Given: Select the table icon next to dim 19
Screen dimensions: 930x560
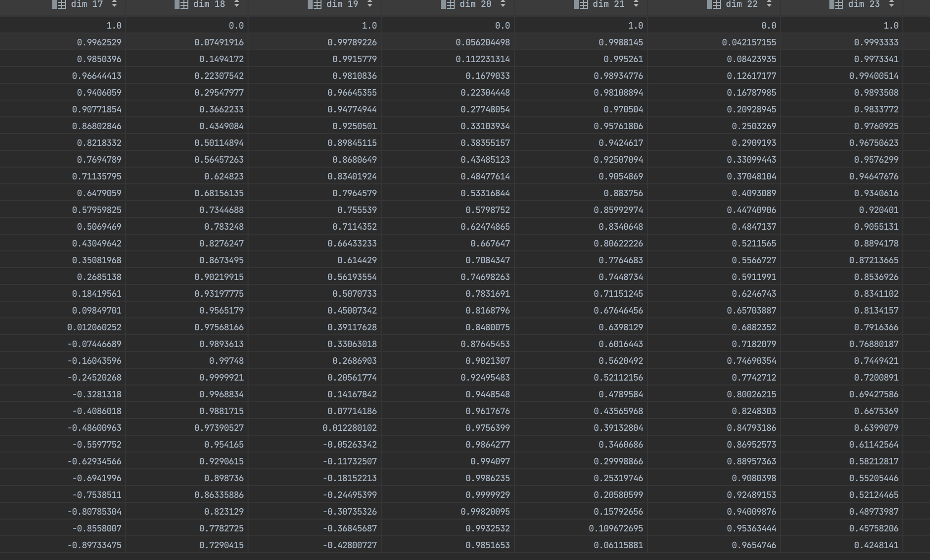Looking at the screenshot, I should click(315, 4).
